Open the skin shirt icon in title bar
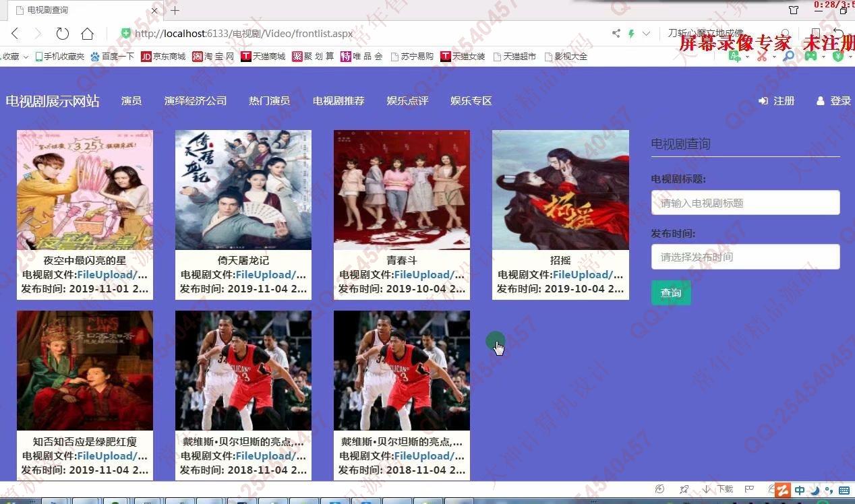 793,10
